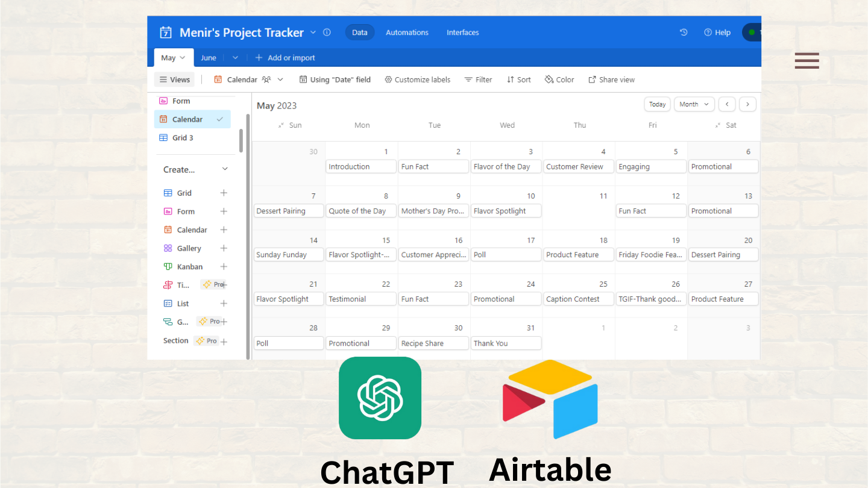Open the Calendar view name dropdown
The width and height of the screenshot is (868, 488).
[250, 80]
